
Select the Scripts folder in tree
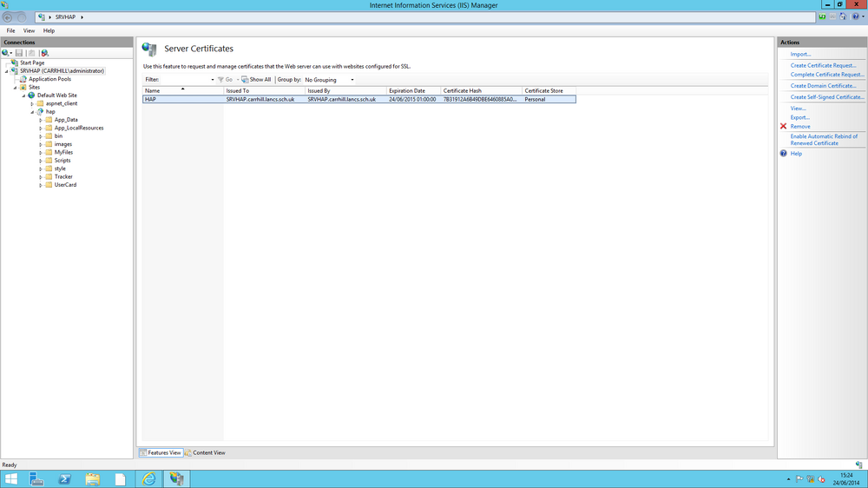(62, 161)
